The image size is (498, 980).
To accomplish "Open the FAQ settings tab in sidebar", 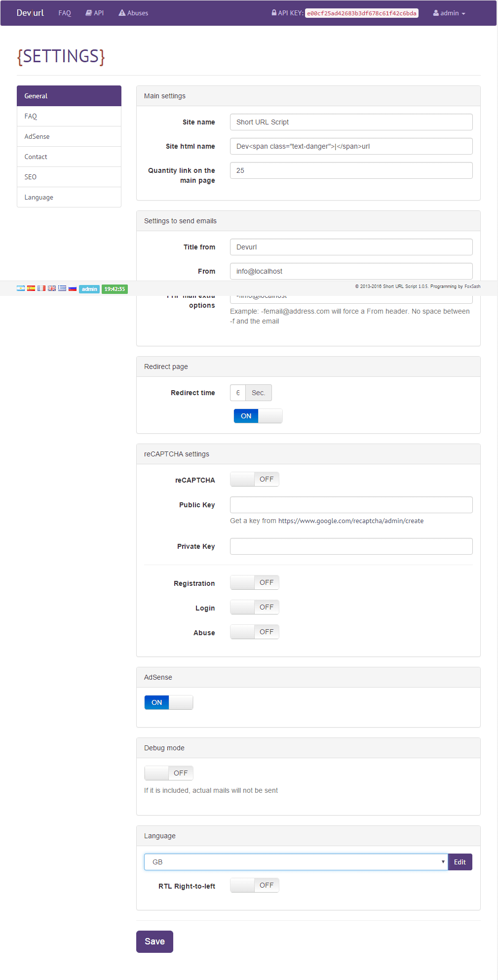I will [x=69, y=116].
